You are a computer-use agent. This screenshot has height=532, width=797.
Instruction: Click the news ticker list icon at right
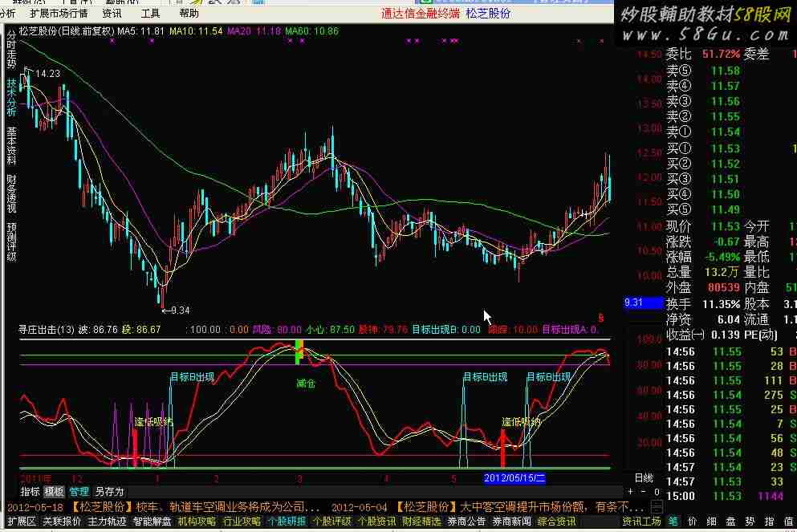coord(657,507)
